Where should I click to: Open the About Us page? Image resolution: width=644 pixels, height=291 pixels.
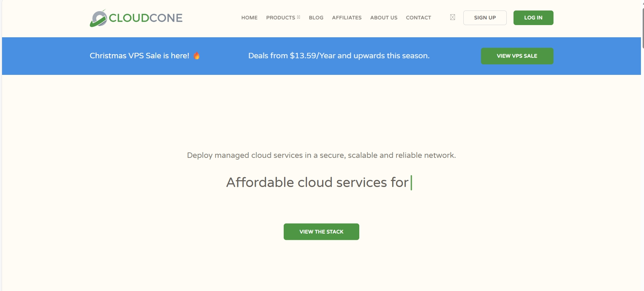[383, 18]
